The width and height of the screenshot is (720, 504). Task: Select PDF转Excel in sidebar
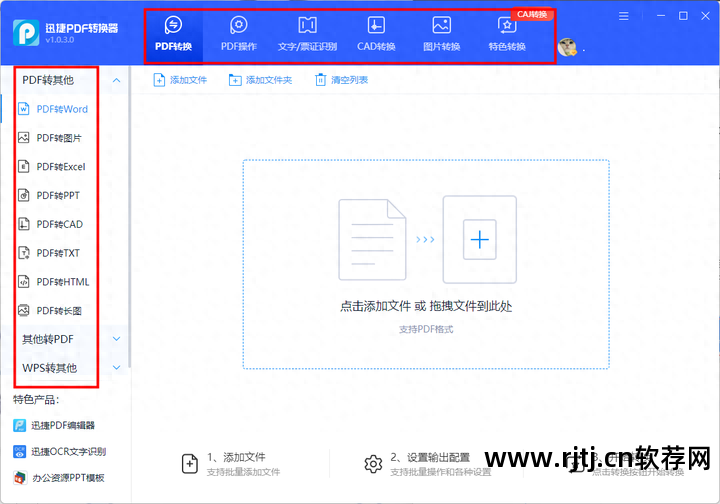tap(51, 167)
